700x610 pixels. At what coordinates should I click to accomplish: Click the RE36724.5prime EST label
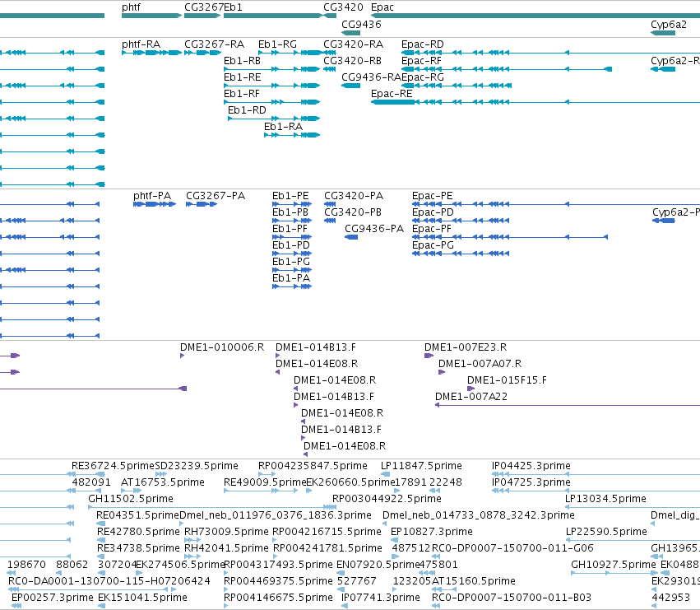[x=113, y=466]
